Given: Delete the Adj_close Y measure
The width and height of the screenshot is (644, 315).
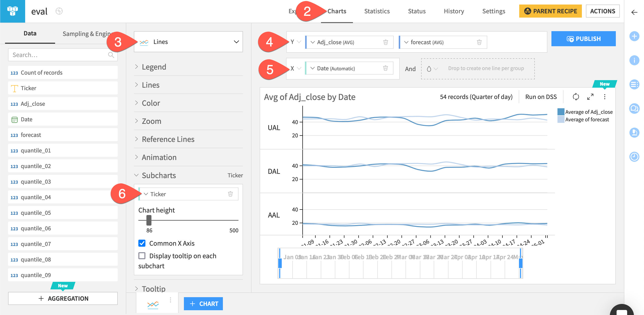Looking at the screenshot, I should tap(386, 42).
